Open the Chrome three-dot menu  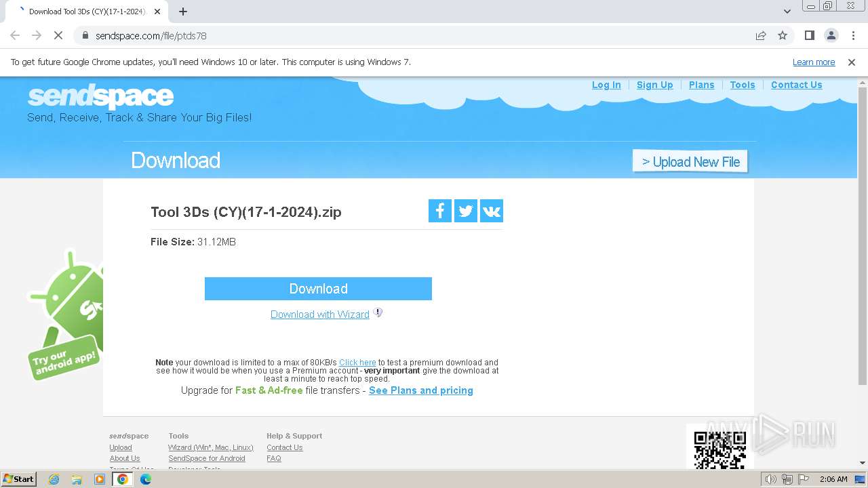(853, 35)
